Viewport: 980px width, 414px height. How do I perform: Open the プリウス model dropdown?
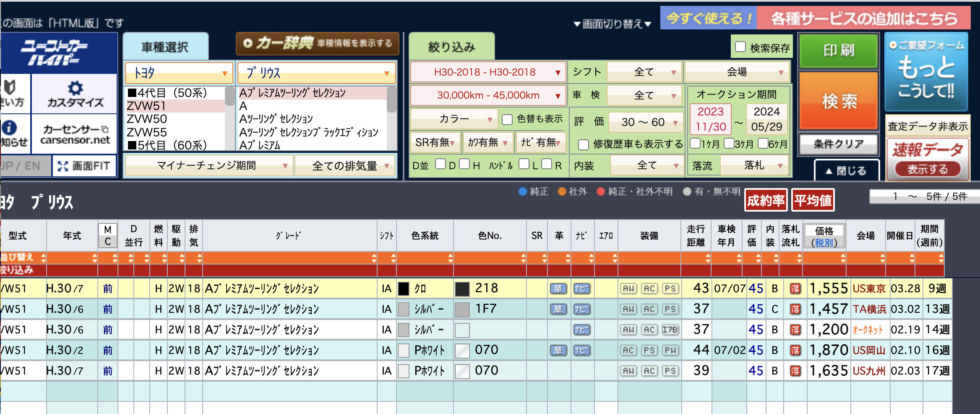[x=317, y=73]
